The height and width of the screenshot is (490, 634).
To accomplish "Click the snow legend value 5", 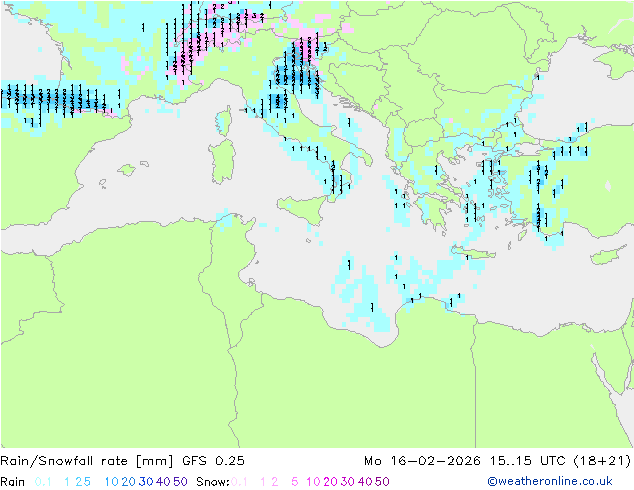I will [x=295, y=482].
